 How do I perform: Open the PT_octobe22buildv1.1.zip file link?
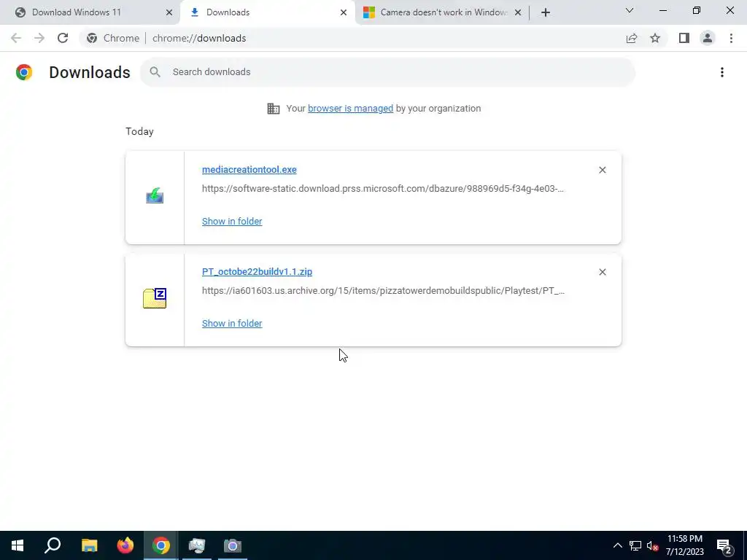[x=257, y=271]
